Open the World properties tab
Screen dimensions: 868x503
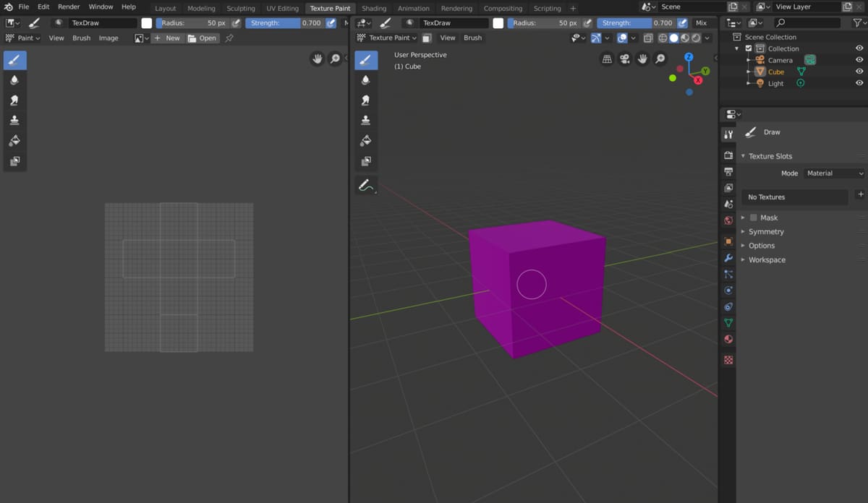tap(728, 220)
